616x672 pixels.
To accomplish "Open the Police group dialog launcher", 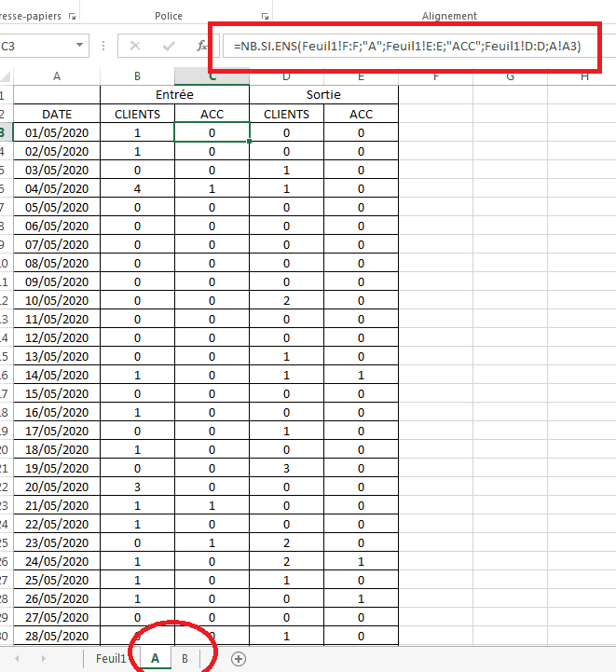I will coord(265,16).
